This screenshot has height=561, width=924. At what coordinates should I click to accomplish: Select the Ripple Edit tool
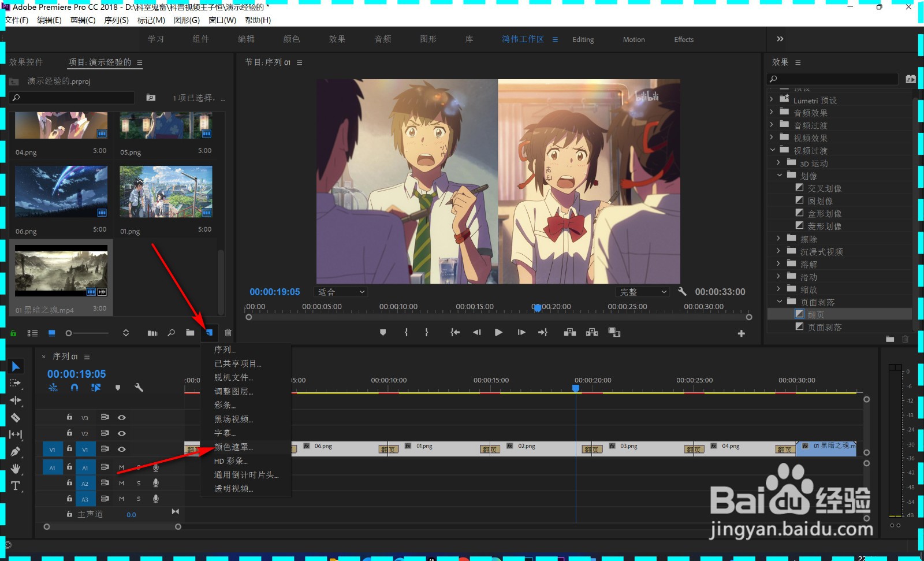[16, 400]
